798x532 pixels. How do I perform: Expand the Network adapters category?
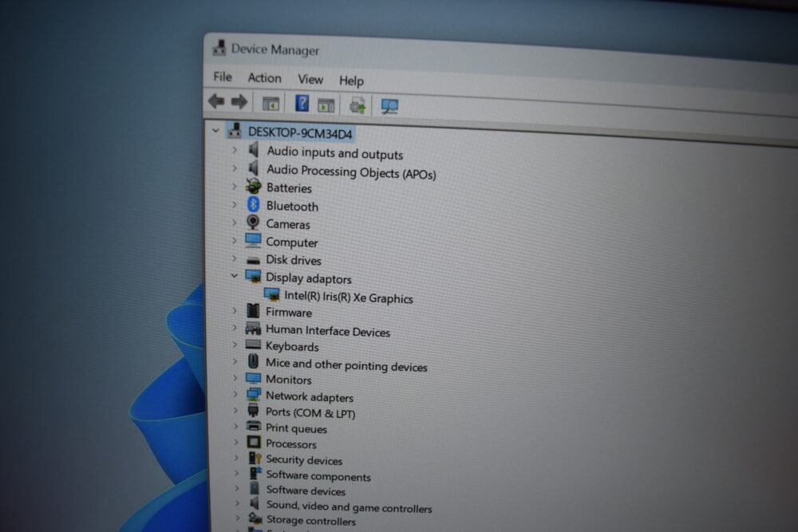click(x=235, y=394)
